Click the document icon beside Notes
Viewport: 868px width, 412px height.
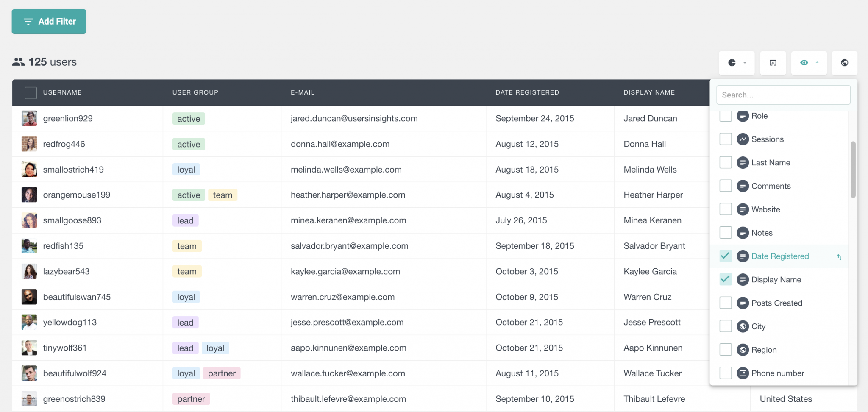[x=743, y=233]
